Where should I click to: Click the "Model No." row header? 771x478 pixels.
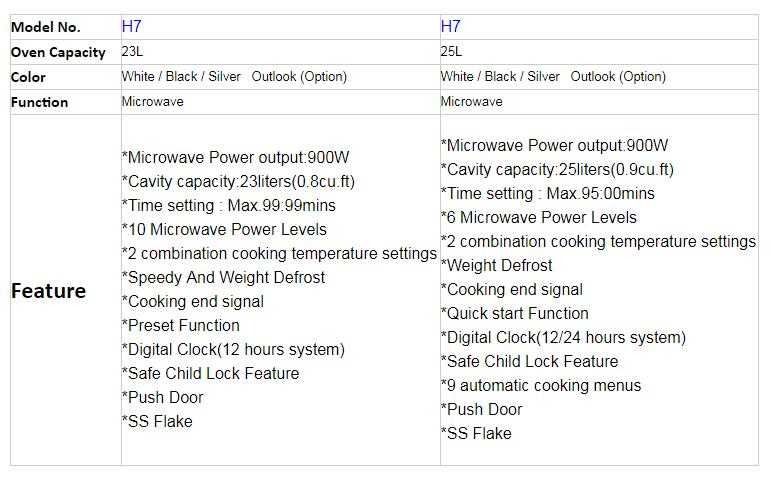tap(46, 28)
